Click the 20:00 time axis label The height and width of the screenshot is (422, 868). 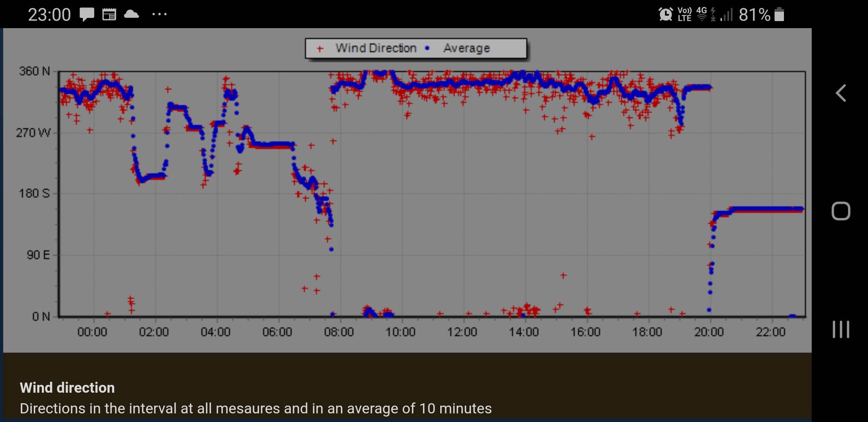pyautogui.click(x=709, y=332)
